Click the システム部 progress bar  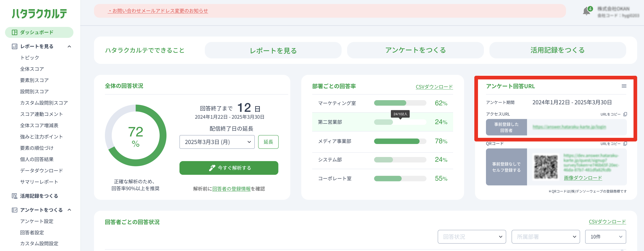[x=400, y=160]
